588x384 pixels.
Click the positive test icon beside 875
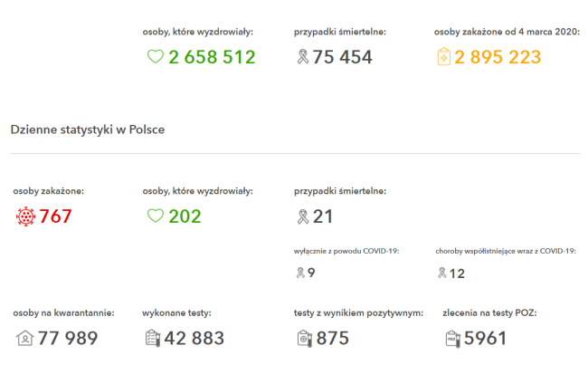tap(303, 338)
